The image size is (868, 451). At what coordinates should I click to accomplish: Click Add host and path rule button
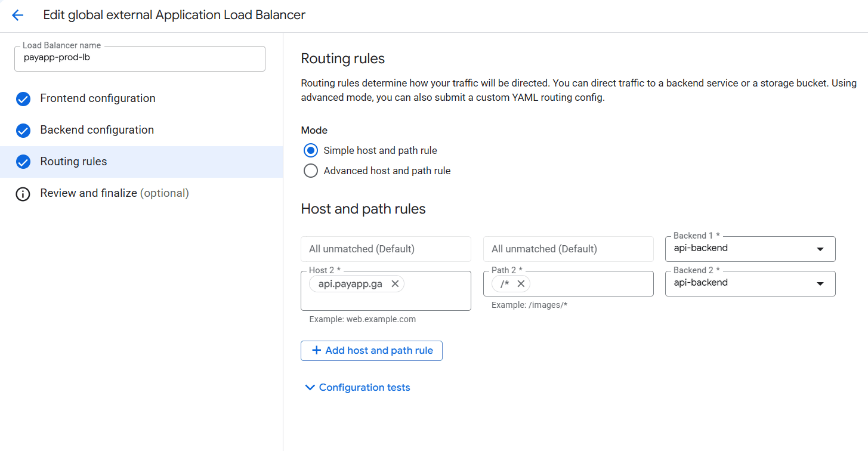[371, 351]
